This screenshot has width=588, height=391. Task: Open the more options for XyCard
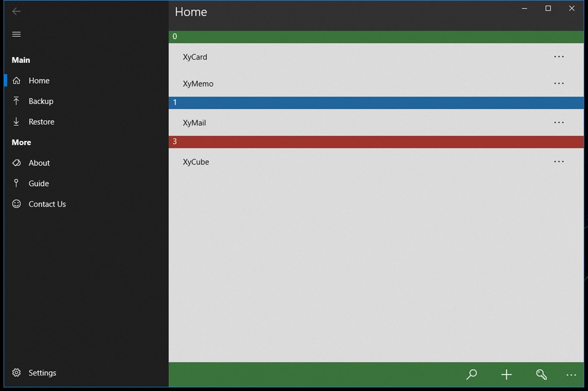coord(559,57)
